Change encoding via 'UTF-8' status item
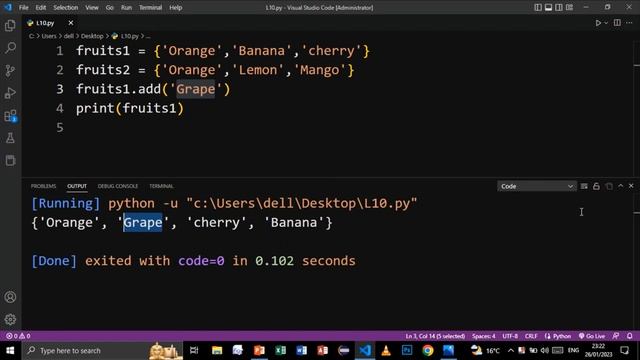 [x=510, y=336]
